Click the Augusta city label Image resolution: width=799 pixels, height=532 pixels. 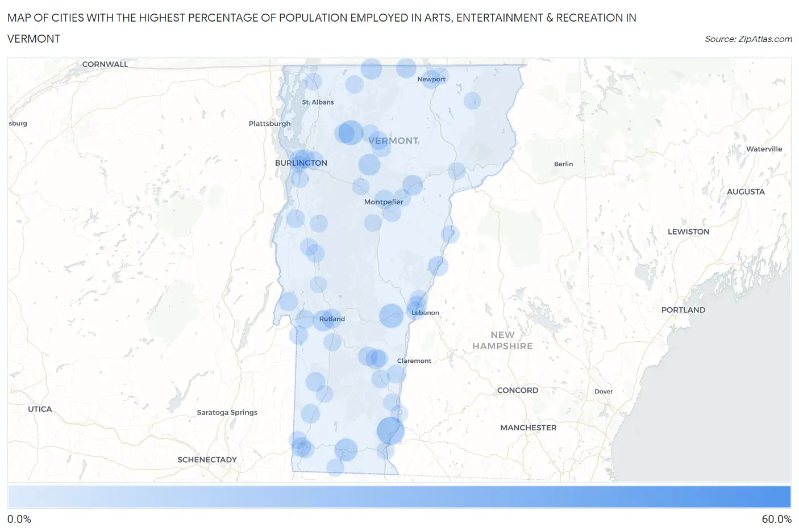[x=746, y=192]
